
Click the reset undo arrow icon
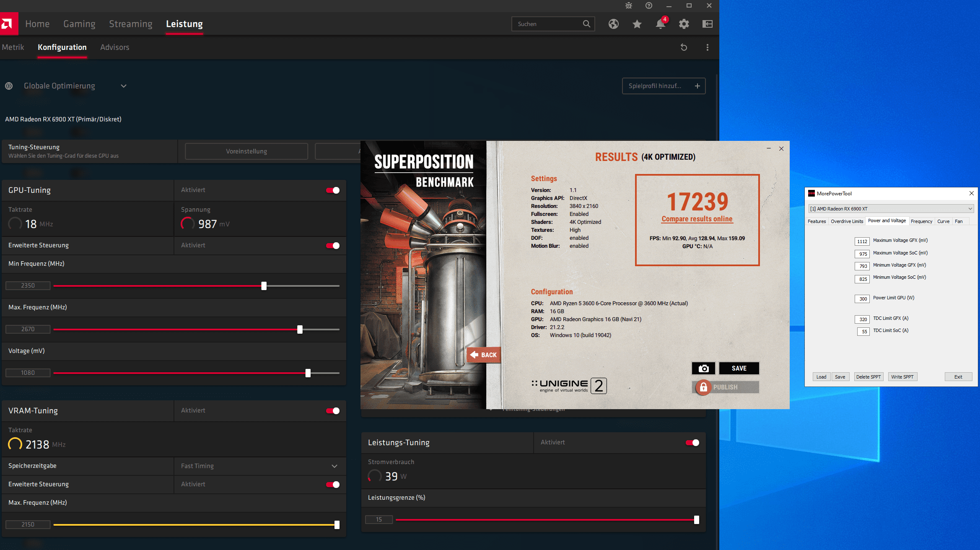(684, 47)
